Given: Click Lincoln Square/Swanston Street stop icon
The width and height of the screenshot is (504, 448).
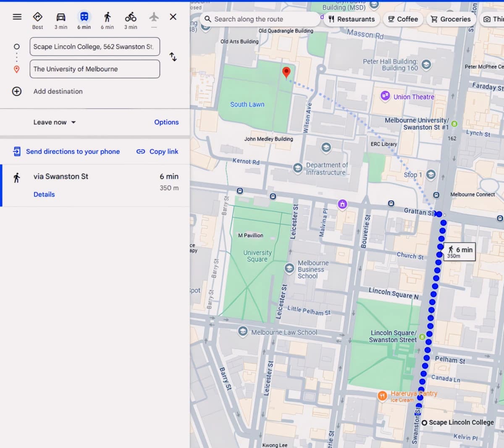Looking at the screenshot, I should [x=422, y=337].
